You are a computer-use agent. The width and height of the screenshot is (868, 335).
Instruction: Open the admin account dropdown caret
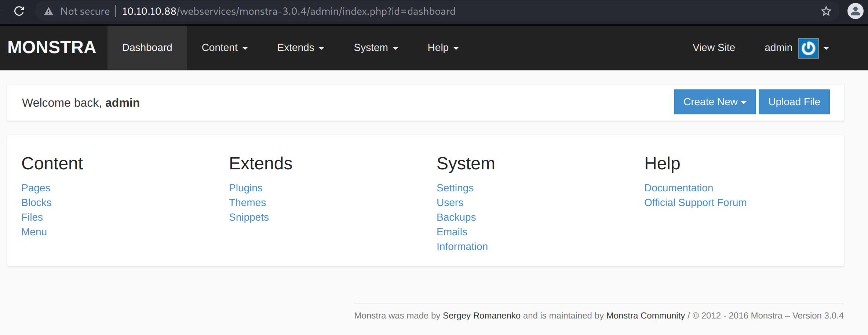coord(826,48)
